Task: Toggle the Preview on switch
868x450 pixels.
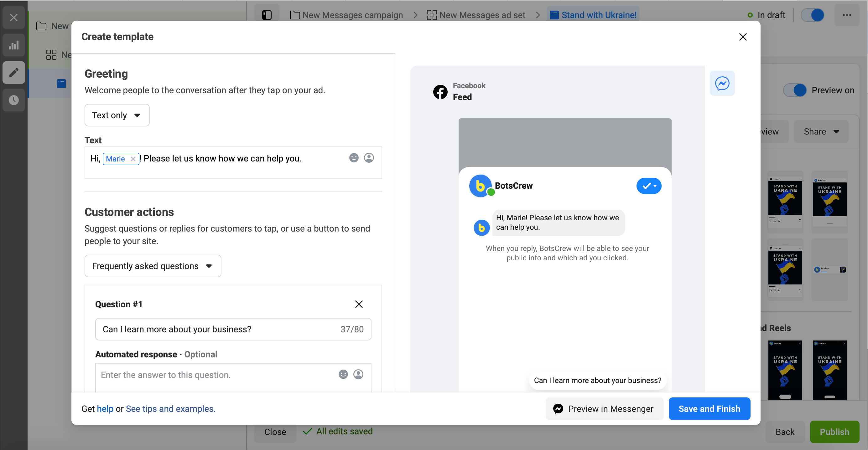Action: pyautogui.click(x=794, y=90)
